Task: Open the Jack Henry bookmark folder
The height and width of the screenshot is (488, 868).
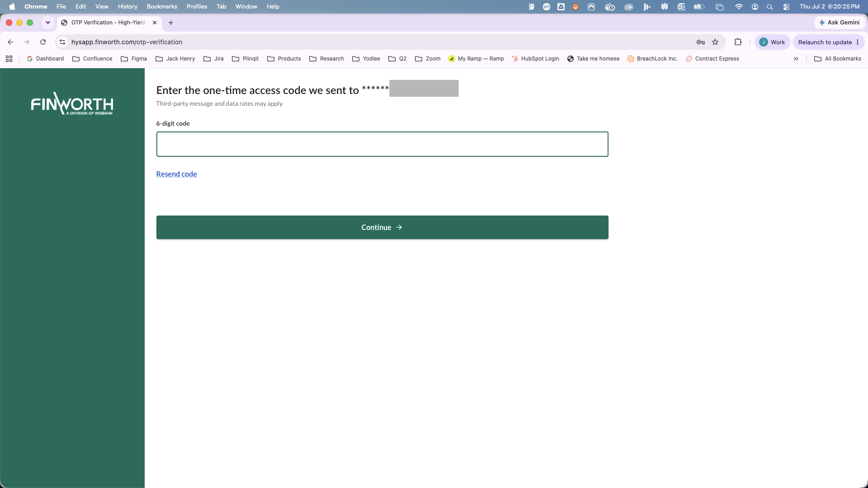Action: point(175,59)
